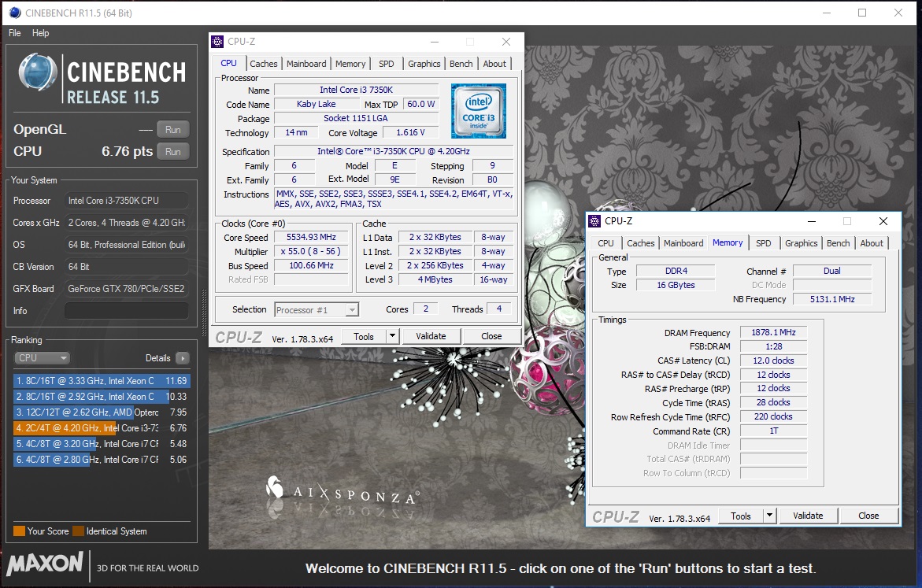Select ranking row 4C/8T @ 2.80 GHz
Image resolution: width=922 pixels, height=588 pixels.
[101, 460]
